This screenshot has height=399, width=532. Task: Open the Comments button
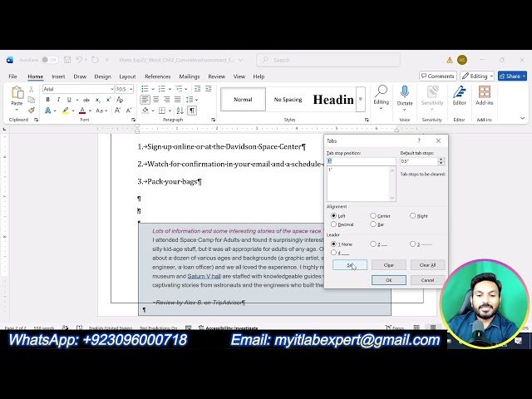click(438, 76)
